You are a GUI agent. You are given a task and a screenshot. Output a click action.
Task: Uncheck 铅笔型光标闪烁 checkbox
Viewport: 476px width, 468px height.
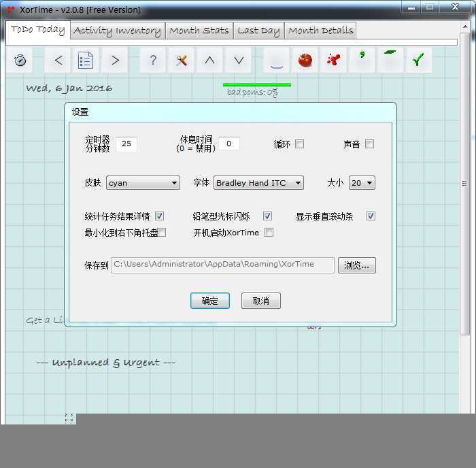click(267, 216)
